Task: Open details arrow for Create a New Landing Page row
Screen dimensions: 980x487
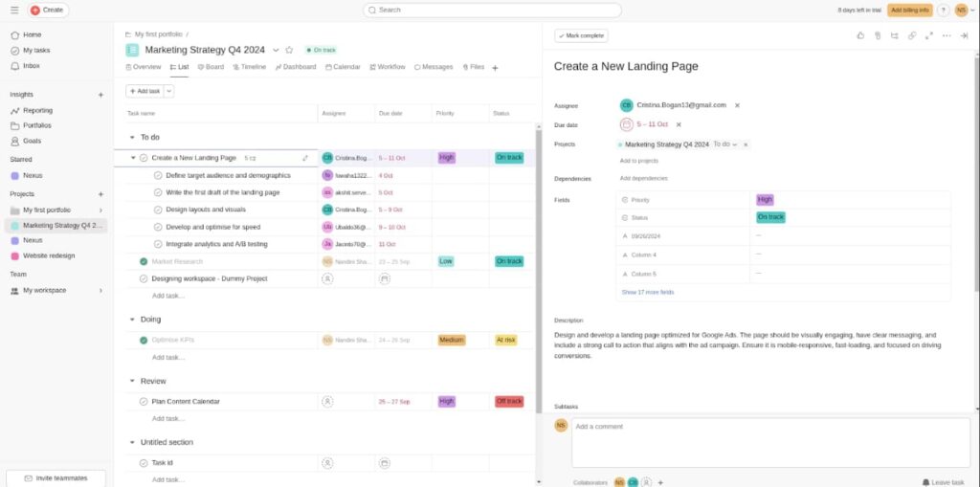Action: point(305,158)
